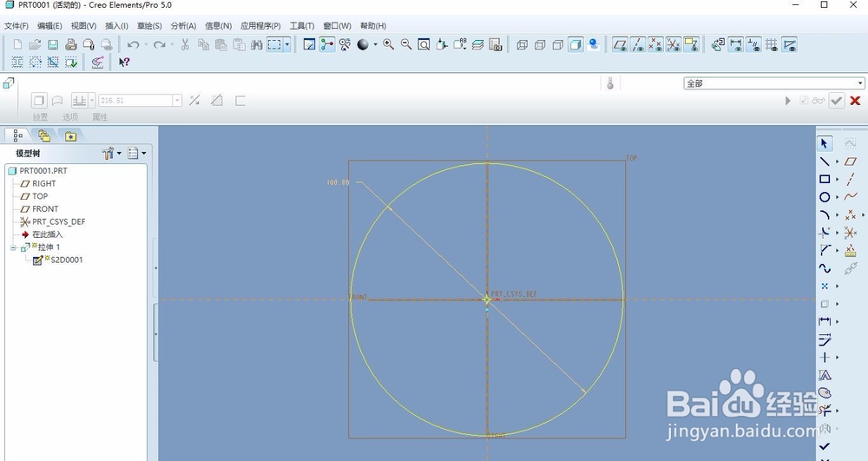Image resolution: width=868 pixels, height=461 pixels.
Task: Open the 视图(V) menu
Action: tap(83, 26)
